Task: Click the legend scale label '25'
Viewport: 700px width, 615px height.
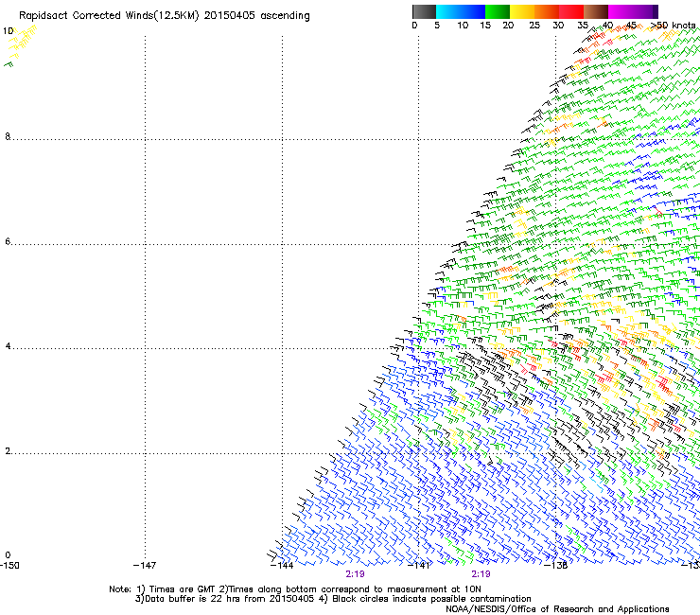Action: point(534,26)
